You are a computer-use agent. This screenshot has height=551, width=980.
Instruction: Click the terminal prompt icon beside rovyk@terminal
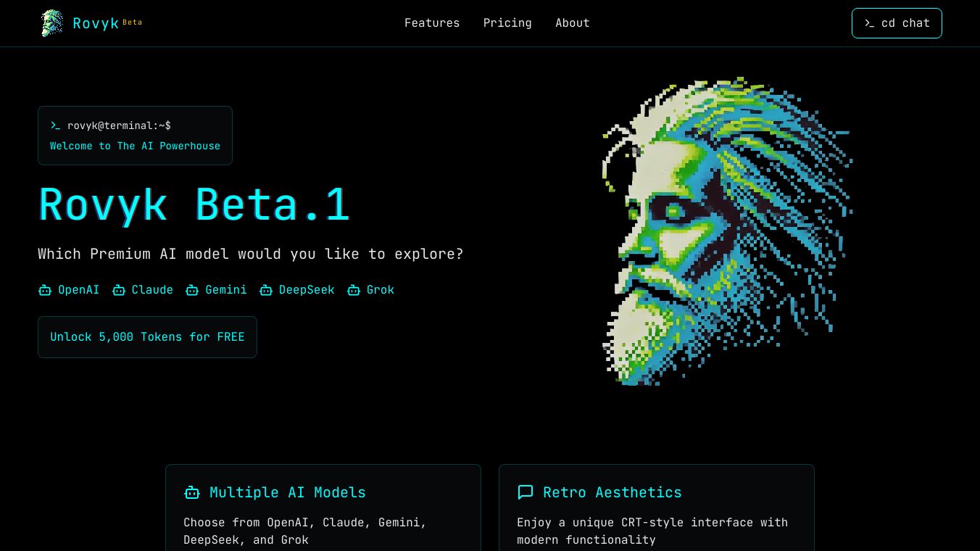tap(56, 126)
